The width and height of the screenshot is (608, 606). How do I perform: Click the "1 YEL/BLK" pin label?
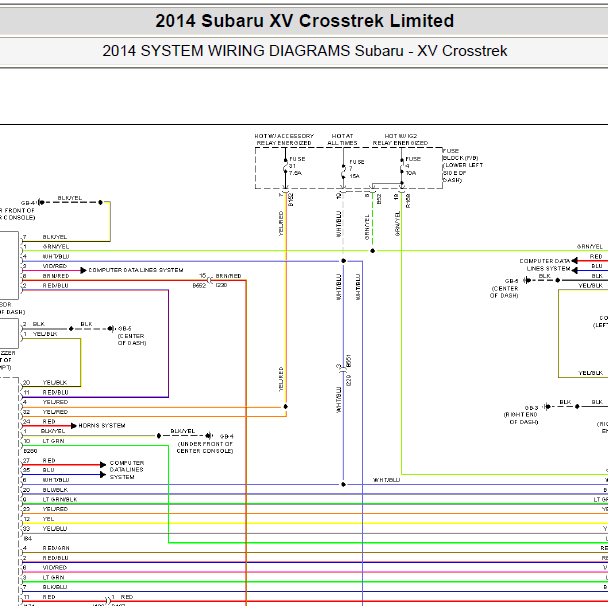(x=40, y=334)
